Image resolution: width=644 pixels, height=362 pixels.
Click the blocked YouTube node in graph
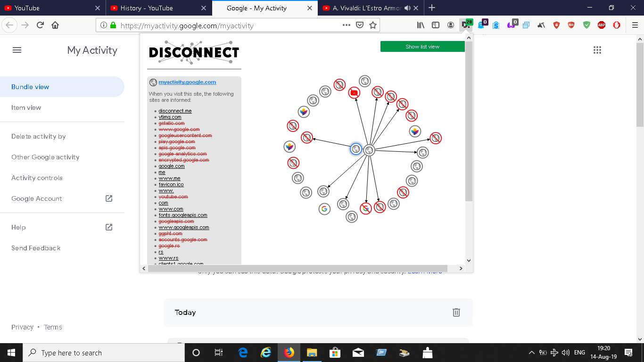[355, 93]
